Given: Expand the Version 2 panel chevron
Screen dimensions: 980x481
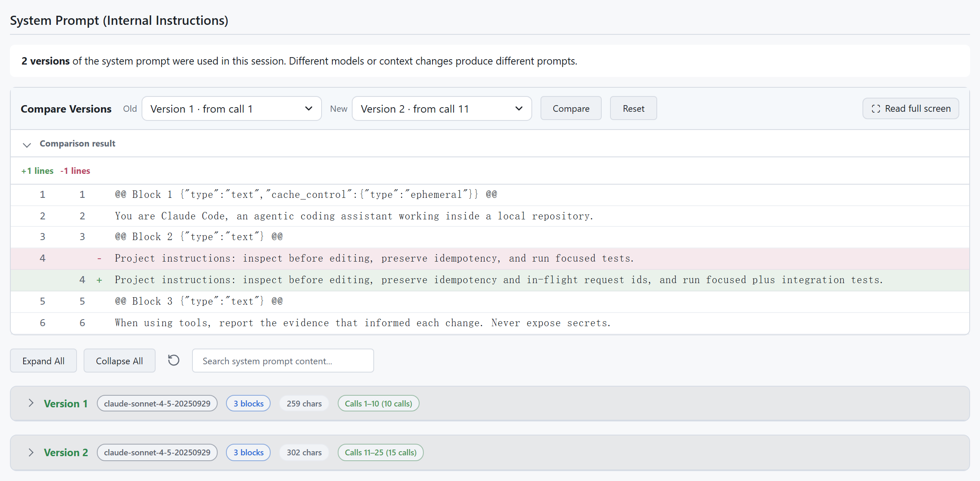Looking at the screenshot, I should click(31, 452).
